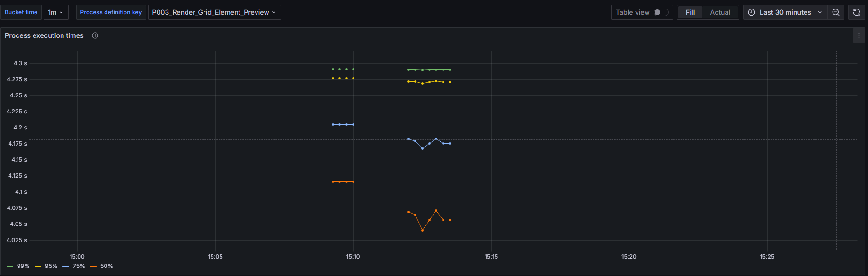Click the lowest orange 50% data point
The width and height of the screenshot is (868, 276).
(x=422, y=230)
